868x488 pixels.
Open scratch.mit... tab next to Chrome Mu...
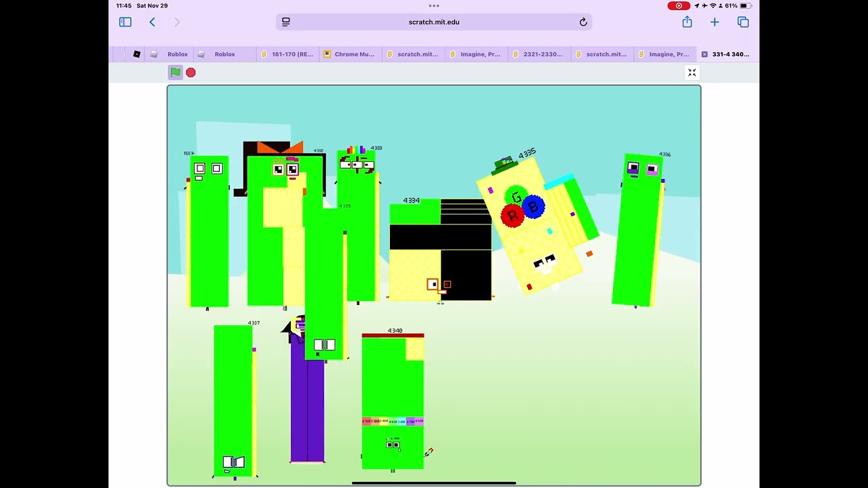[x=413, y=54]
